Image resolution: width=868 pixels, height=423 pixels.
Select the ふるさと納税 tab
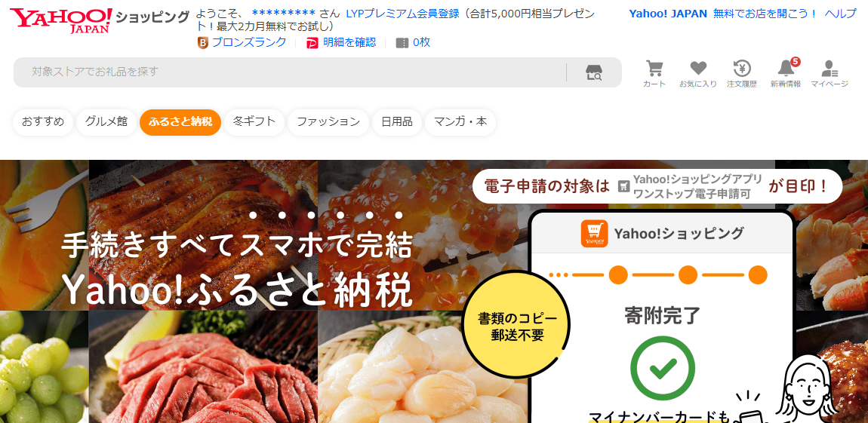tap(180, 122)
